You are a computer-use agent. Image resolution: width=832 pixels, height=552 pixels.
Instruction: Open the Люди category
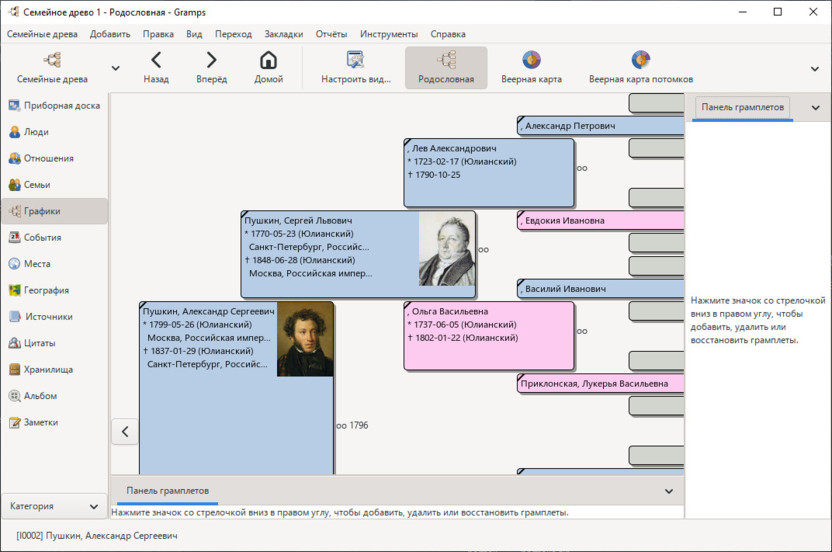(x=55, y=132)
